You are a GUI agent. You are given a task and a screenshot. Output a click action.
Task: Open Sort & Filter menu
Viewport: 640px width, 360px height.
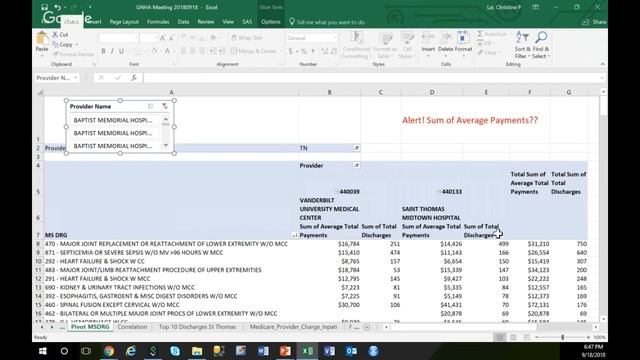point(522,45)
